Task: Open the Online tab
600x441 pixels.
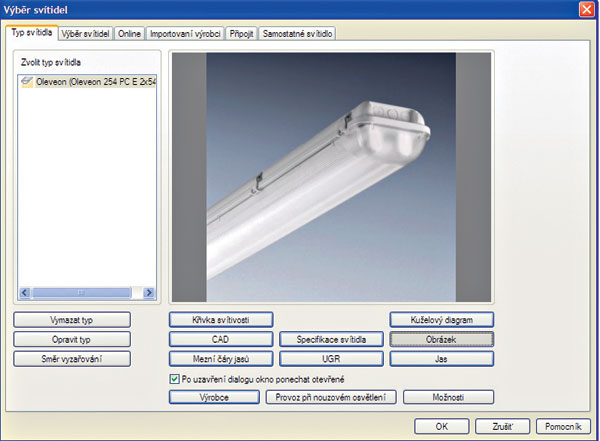Action: tap(130, 33)
